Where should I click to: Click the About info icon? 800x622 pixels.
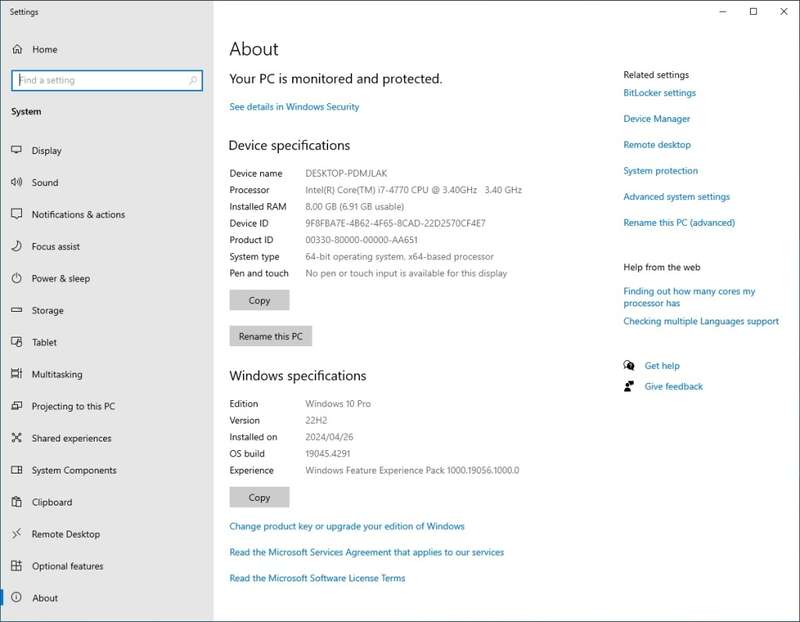[x=17, y=598]
